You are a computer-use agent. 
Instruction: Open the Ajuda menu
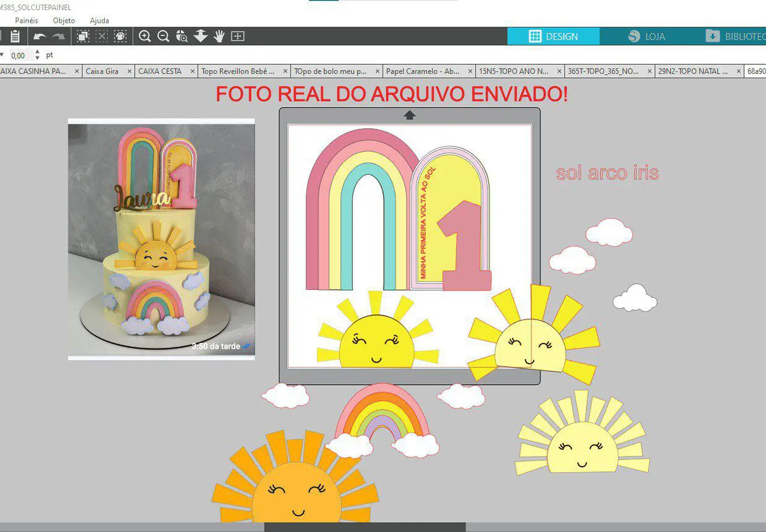tap(99, 20)
